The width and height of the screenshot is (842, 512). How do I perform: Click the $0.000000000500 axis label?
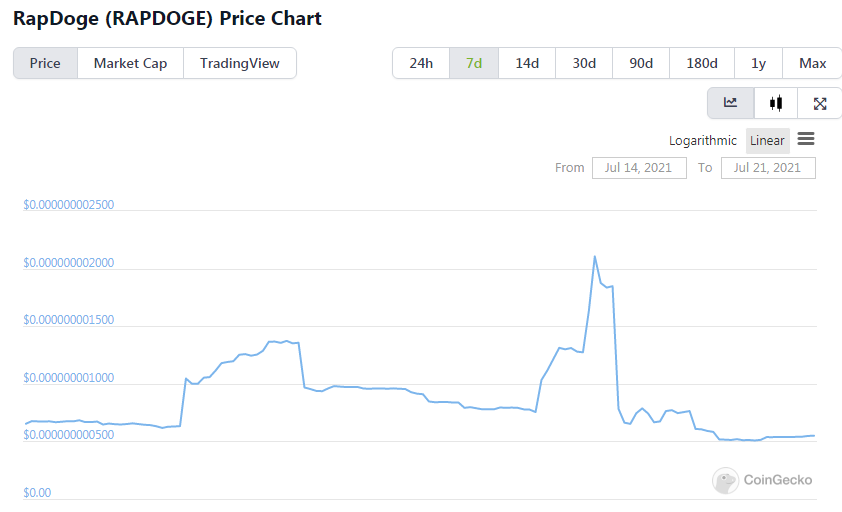[69, 435]
